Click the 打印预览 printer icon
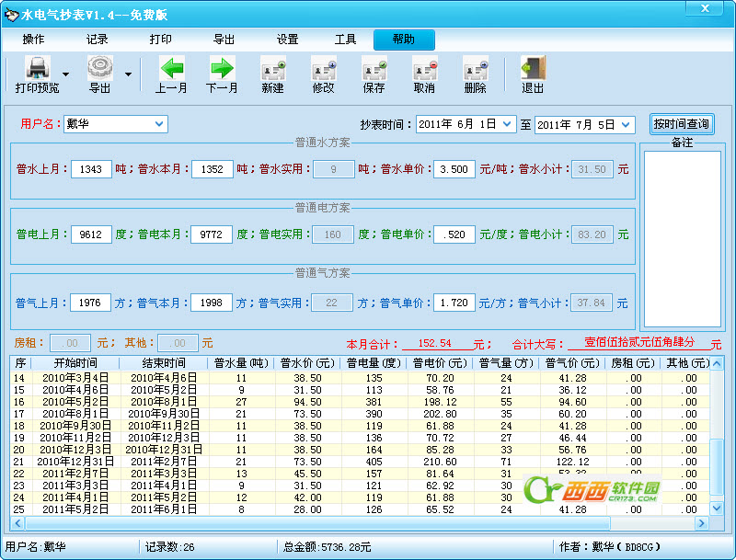The image size is (736, 560). point(37,68)
